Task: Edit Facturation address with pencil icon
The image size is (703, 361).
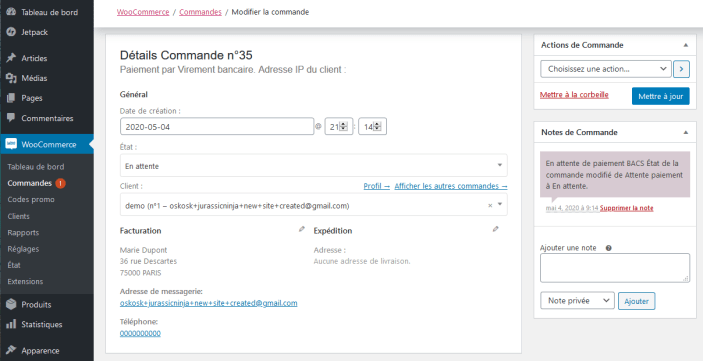Action: [x=302, y=229]
